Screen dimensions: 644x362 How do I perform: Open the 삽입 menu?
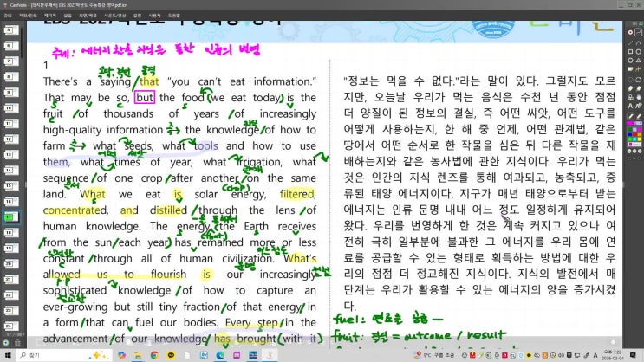click(68, 15)
